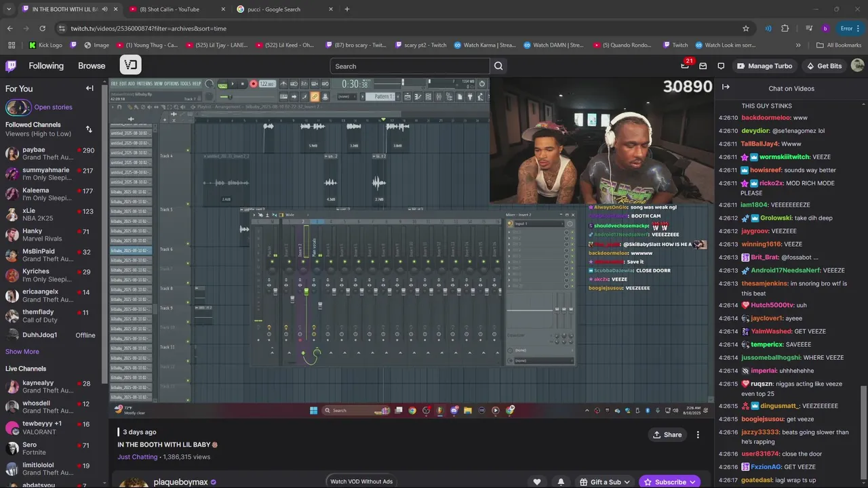Open the stories avatar circle
The width and height of the screenshot is (868, 488).
pos(18,107)
